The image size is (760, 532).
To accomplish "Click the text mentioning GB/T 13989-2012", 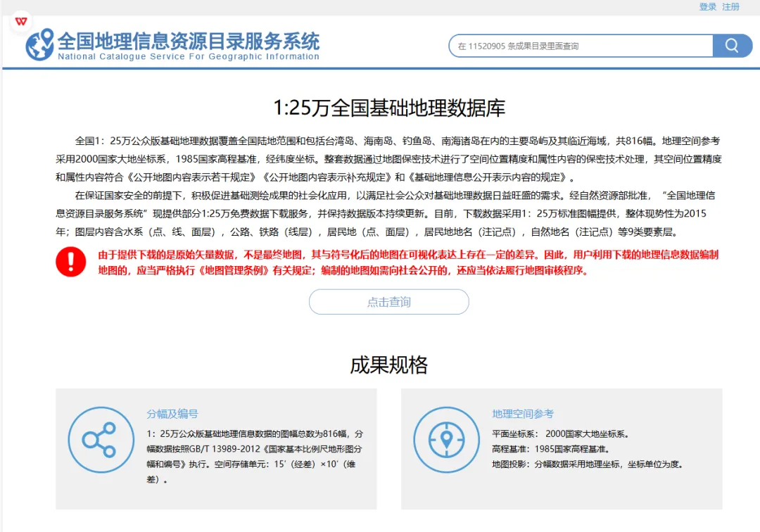I will [255, 457].
